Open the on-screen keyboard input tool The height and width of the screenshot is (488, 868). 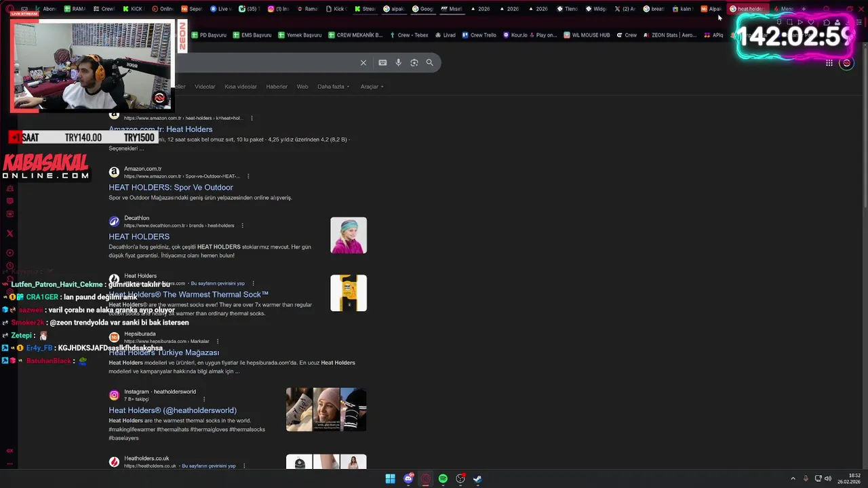[382, 62]
